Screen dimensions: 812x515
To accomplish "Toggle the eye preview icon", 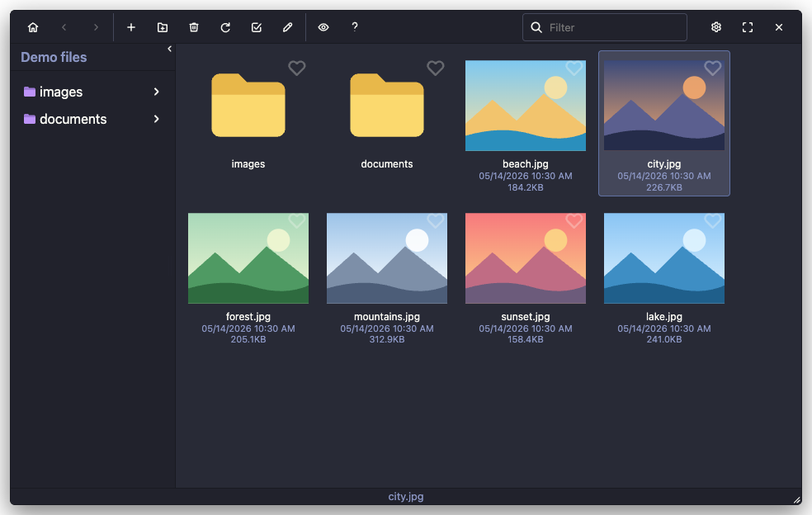I will (x=323, y=27).
